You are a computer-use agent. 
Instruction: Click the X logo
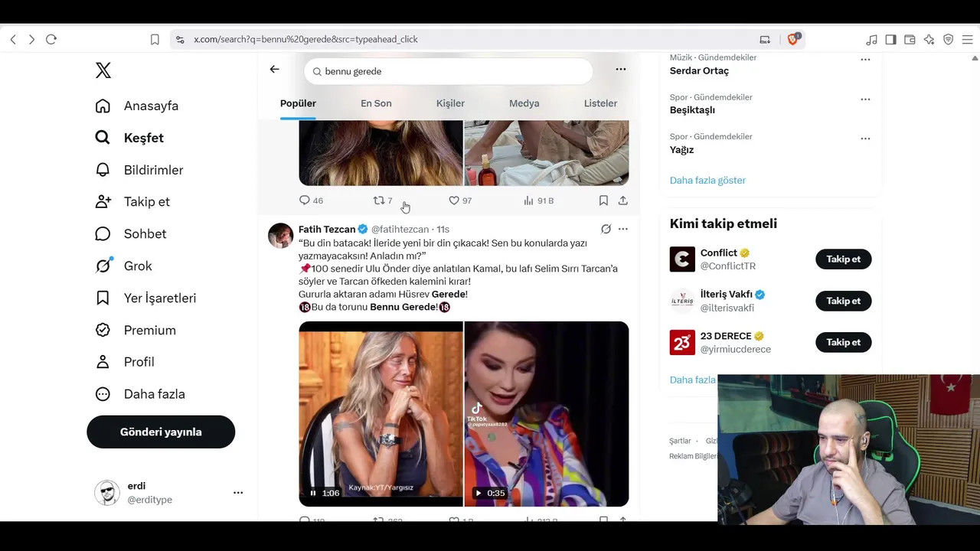pos(103,70)
